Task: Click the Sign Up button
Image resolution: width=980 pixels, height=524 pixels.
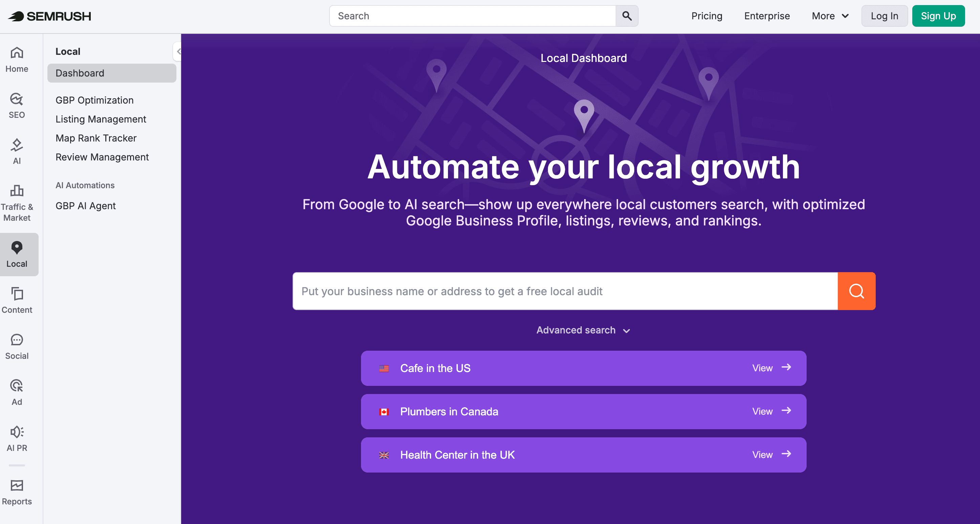Action: pyautogui.click(x=938, y=16)
